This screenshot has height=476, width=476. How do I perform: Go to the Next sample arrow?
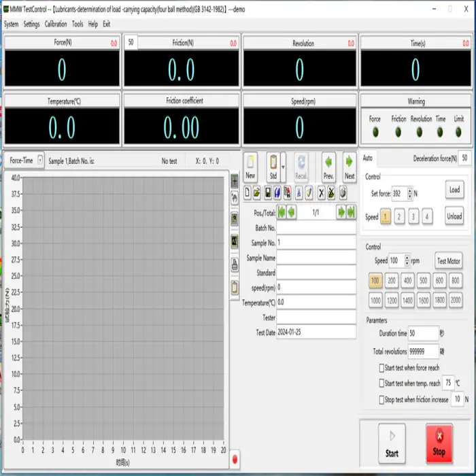[350, 165]
